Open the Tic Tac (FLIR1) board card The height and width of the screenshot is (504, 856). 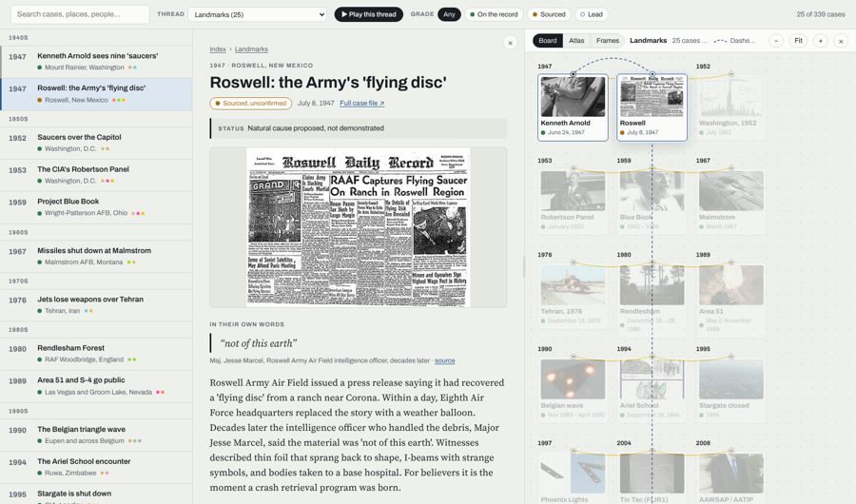(x=652, y=477)
